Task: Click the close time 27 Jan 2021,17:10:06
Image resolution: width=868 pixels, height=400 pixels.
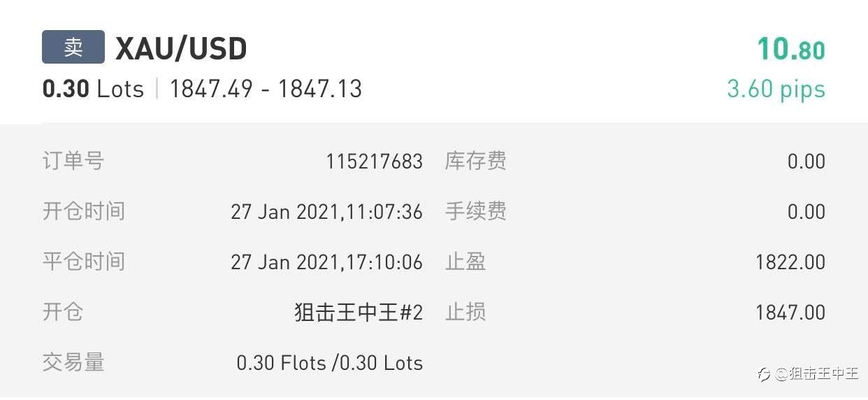Action: (x=326, y=262)
